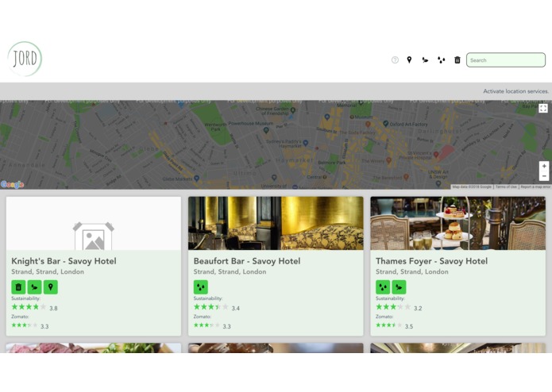Click Glebe Markets marker on map
552x392 pixels.
pos(197,179)
